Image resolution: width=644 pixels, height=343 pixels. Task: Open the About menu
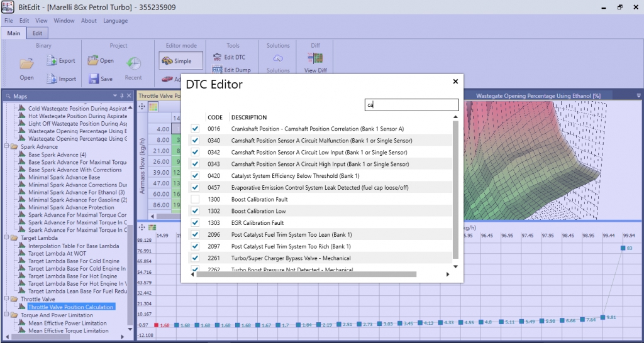point(89,21)
